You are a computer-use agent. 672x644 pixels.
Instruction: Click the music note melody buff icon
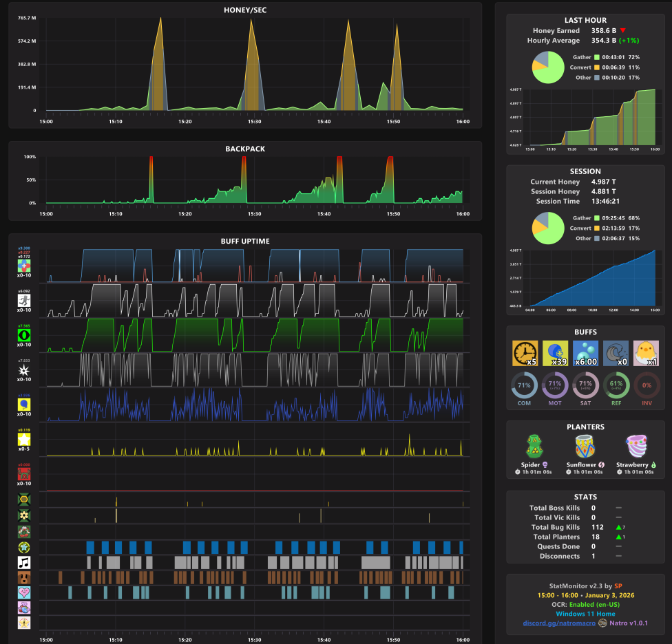coord(24,562)
